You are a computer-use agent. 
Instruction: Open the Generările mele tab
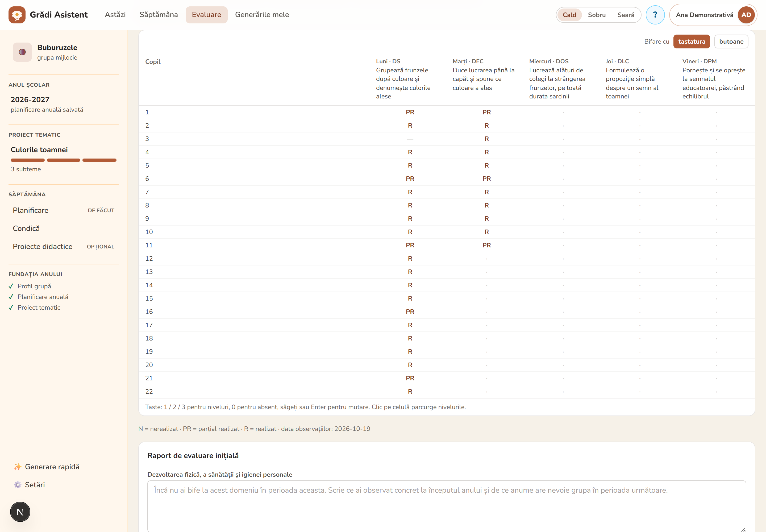pos(262,15)
